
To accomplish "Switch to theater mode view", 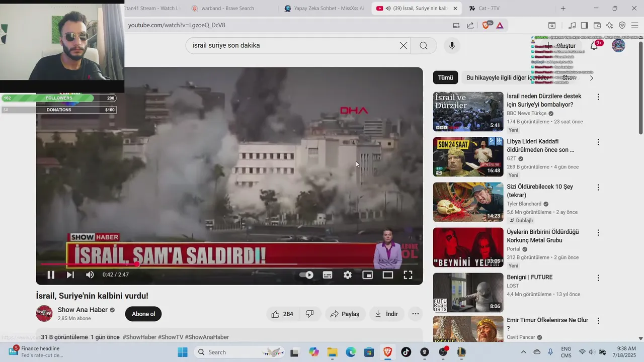I will pyautogui.click(x=388, y=275).
